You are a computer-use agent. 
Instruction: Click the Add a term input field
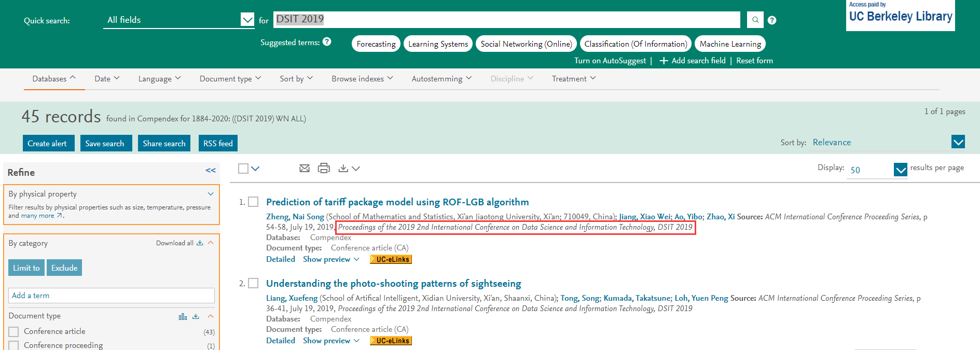112,296
